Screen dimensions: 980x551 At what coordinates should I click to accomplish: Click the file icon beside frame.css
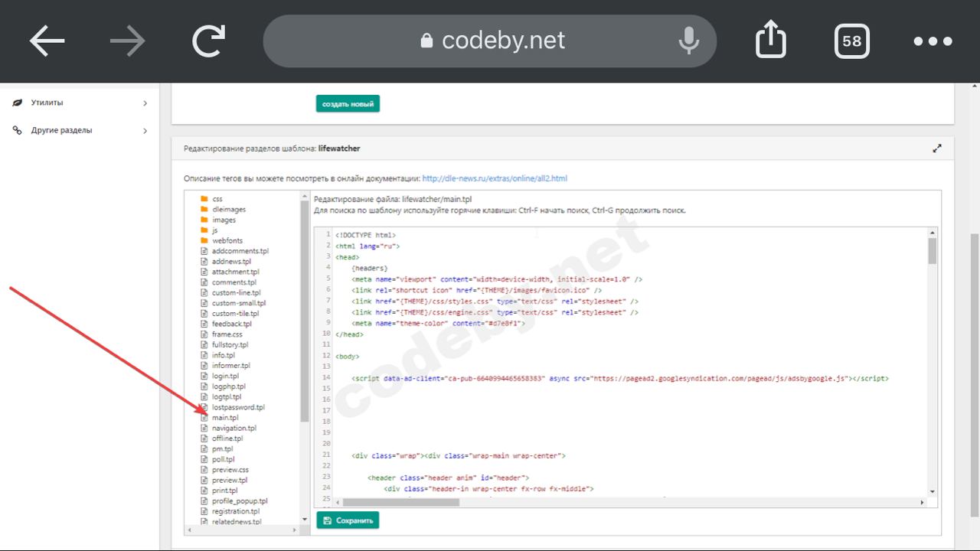coord(204,334)
